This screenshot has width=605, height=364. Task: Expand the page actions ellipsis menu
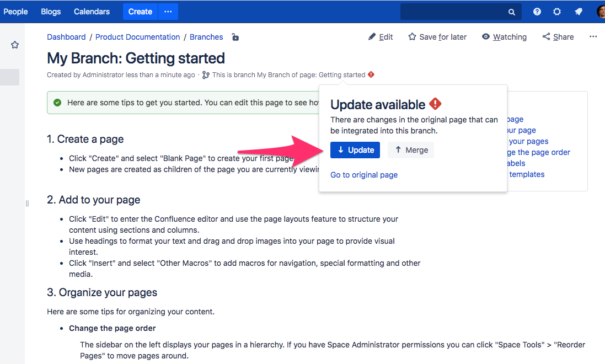[593, 36]
